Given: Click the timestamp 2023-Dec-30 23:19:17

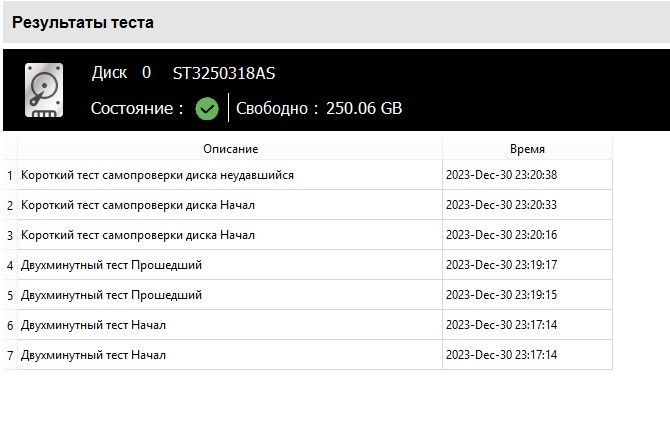Looking at the screenshot, I should (502, 265).
